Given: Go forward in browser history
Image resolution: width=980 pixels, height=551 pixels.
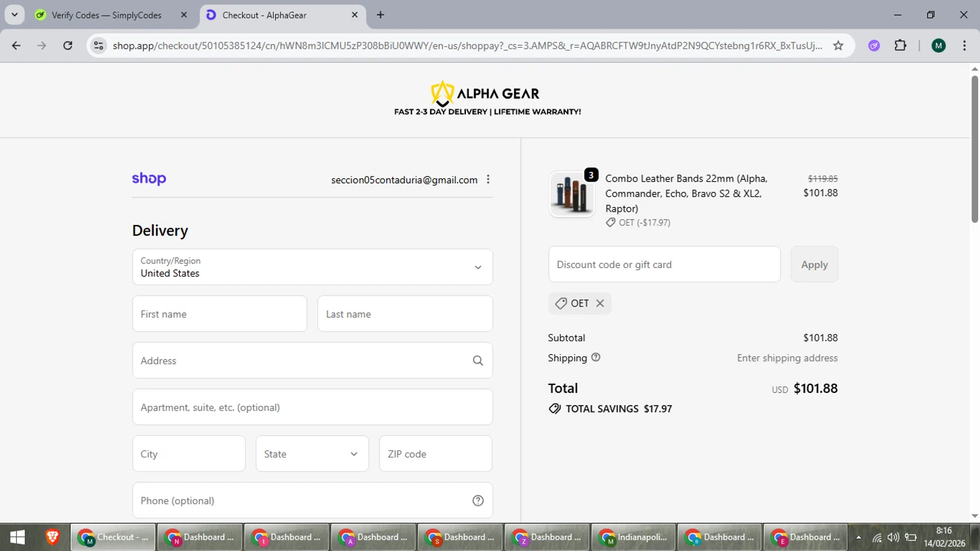Looking at the screenshot, I should pyautogui.click(x=42, y=46).
